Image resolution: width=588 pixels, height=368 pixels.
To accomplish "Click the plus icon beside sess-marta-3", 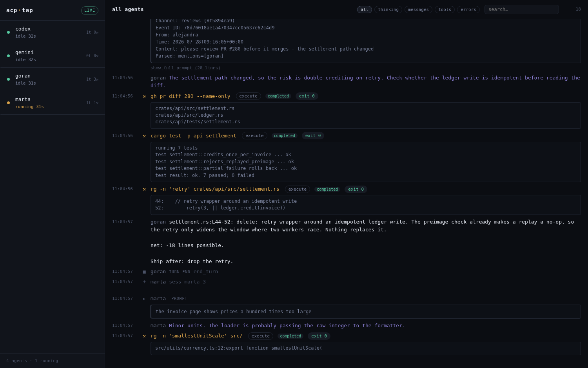I will click(x=144, y=282).
